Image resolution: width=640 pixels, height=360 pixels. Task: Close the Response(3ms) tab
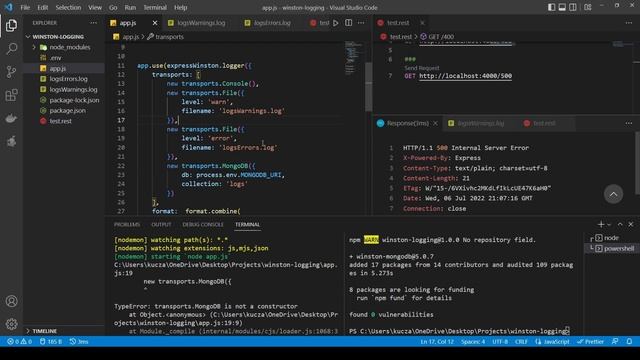click(x=436, y=123)
